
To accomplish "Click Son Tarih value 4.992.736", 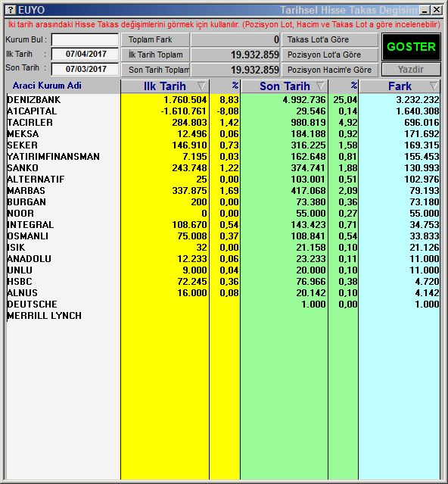I will (x=304, y=100).
